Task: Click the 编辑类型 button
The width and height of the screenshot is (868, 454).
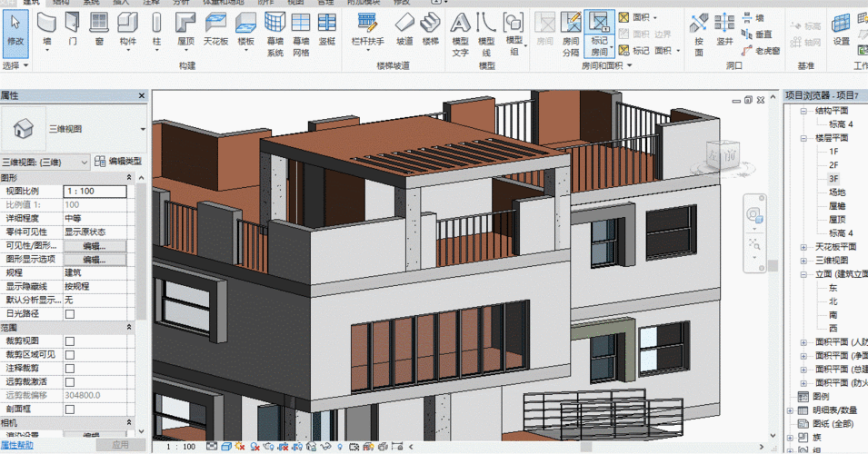Action: click(118, 162)
